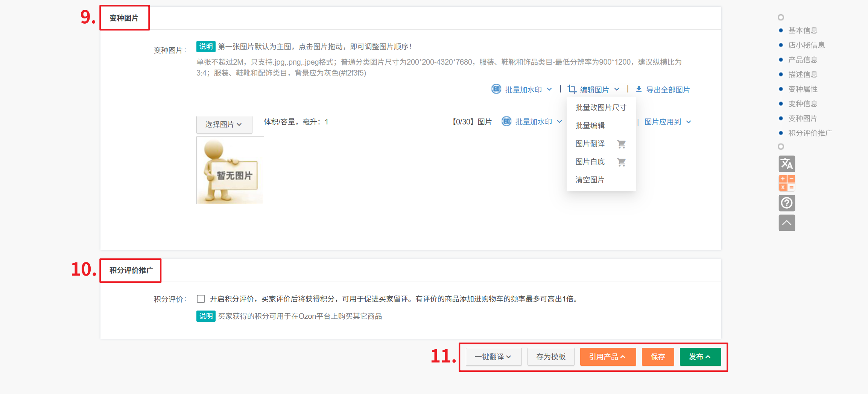The height and width of the screenshot is (394, 868).
Task: Click the crop icon beside 编辑图片
Action: pyautogui.click(x=572, y=89)
